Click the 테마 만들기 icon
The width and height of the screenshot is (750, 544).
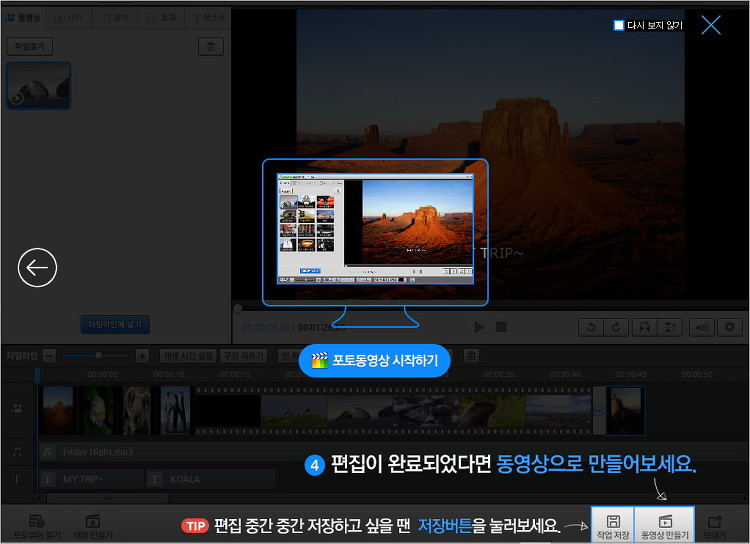point(93,526)
